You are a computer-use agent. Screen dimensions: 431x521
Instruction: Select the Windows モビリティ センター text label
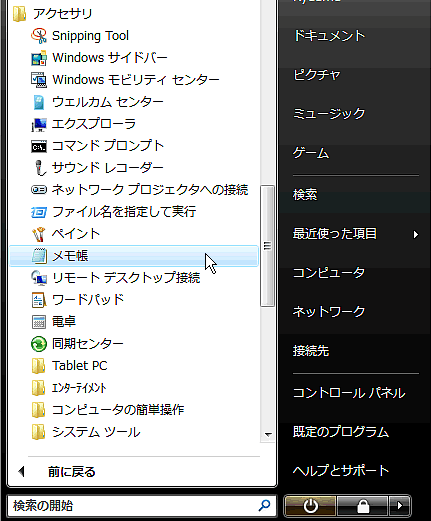(136, 80)
